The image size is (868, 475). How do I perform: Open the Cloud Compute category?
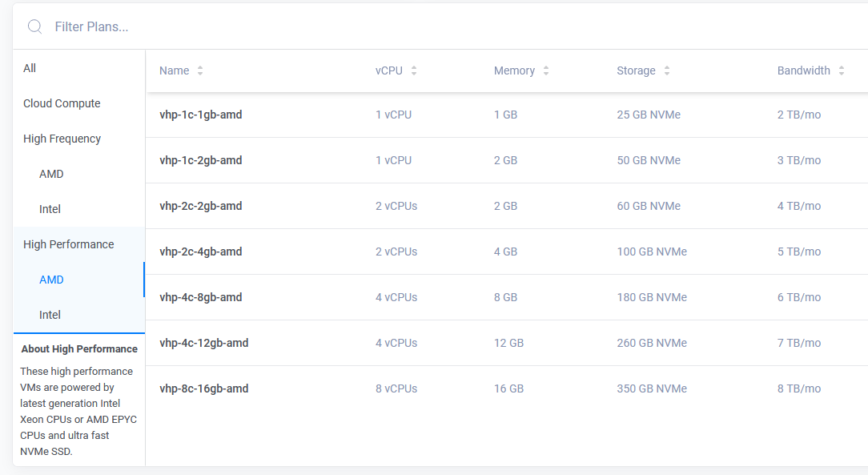(62, 103)
